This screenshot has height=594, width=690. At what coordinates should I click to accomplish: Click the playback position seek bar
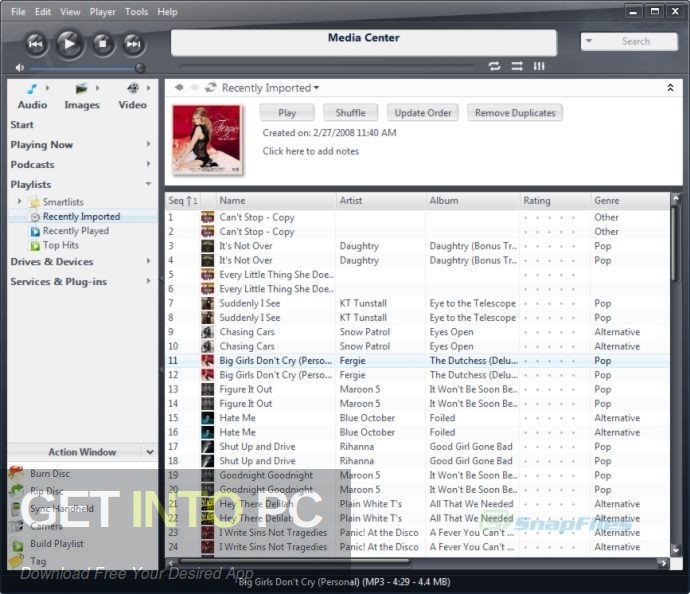328,67
